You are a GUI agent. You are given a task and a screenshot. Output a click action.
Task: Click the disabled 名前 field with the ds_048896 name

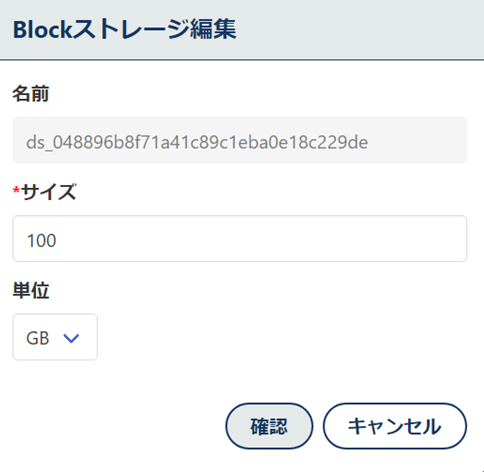(240, 140)
